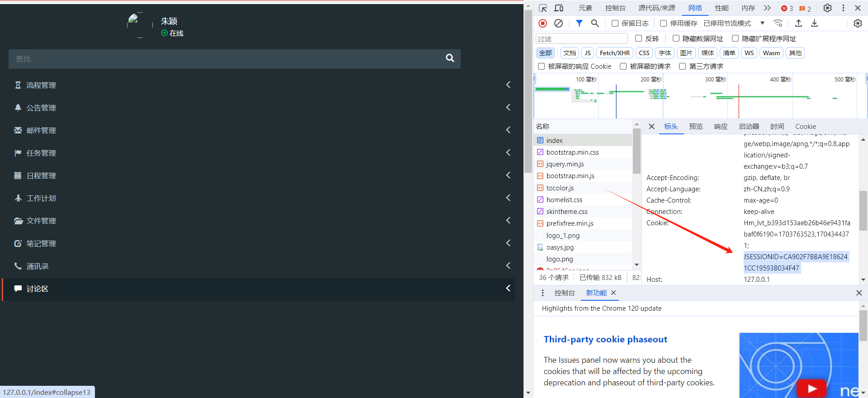Open the throttling mode dropdown

(762, 23)
